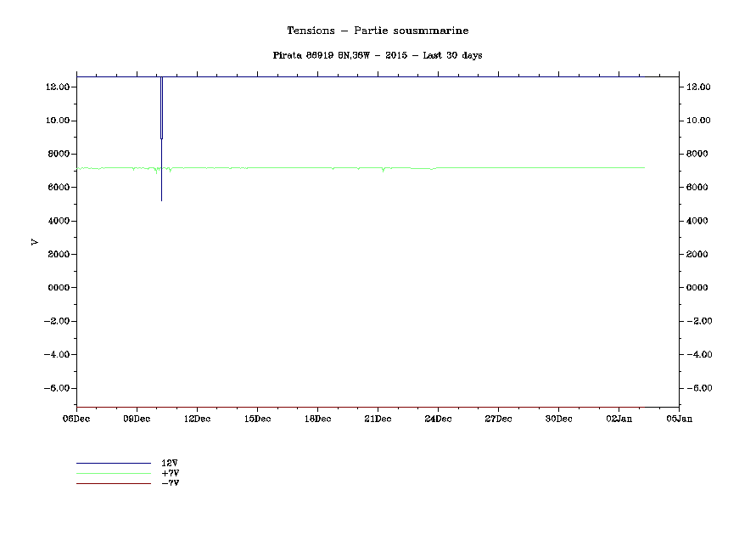
Task: Select the 05Jan date at the axis end
Action: pyautogui.click(x=679, y=418)
